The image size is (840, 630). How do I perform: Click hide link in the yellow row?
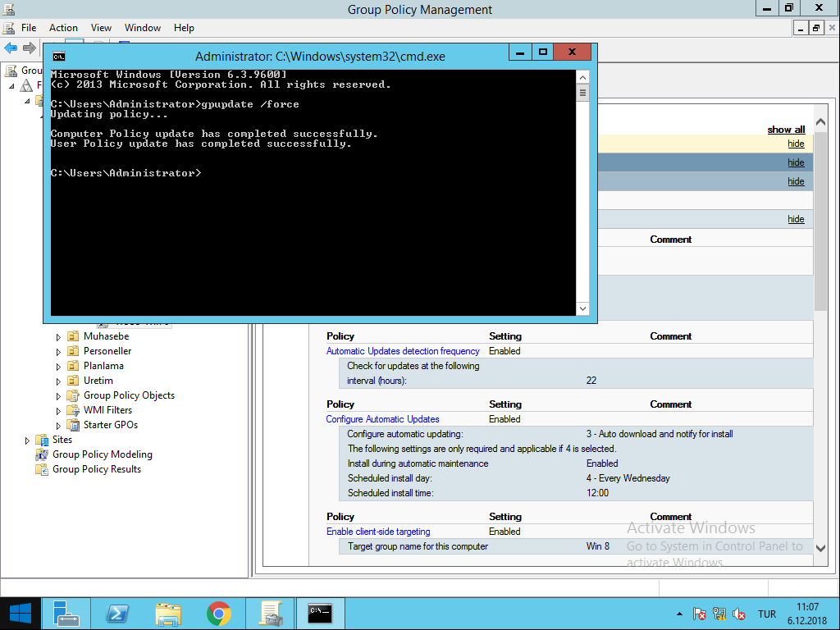(796, 144)
